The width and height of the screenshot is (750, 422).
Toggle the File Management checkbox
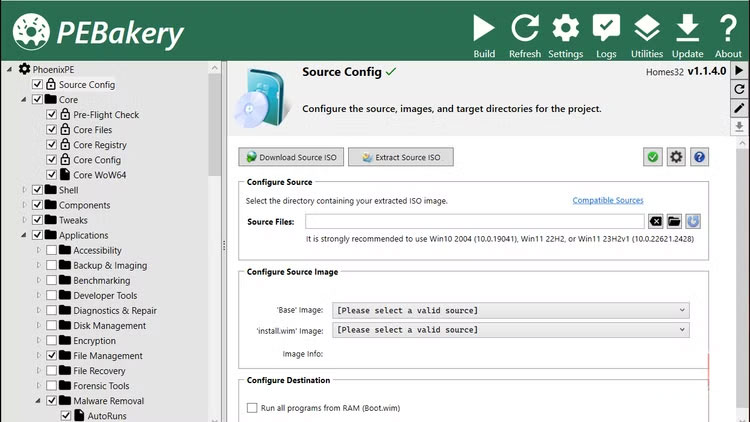(51, 356)
